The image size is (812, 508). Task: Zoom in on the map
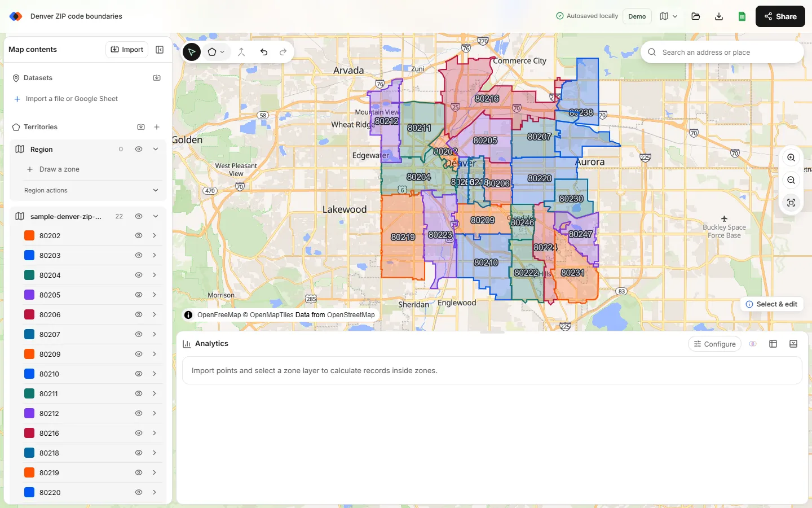[x=791, y=158]
